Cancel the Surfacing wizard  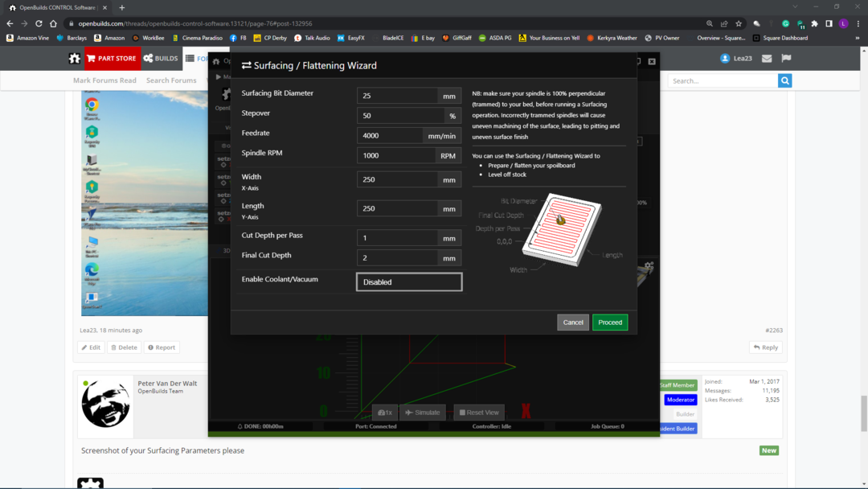click(573, 322)
